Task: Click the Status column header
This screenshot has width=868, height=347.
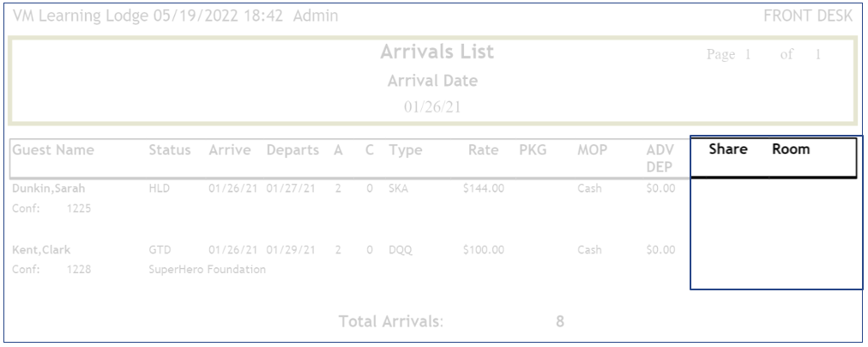Action: click(x=170, y=150)
